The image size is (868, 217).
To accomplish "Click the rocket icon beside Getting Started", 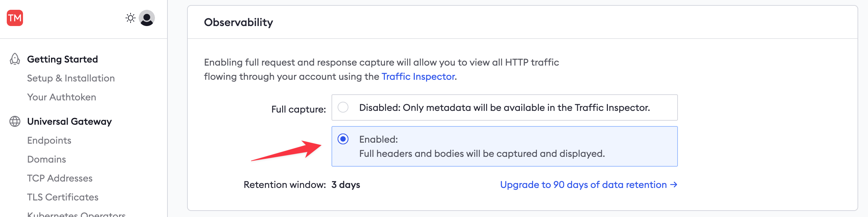I will [x=14, y=59].
